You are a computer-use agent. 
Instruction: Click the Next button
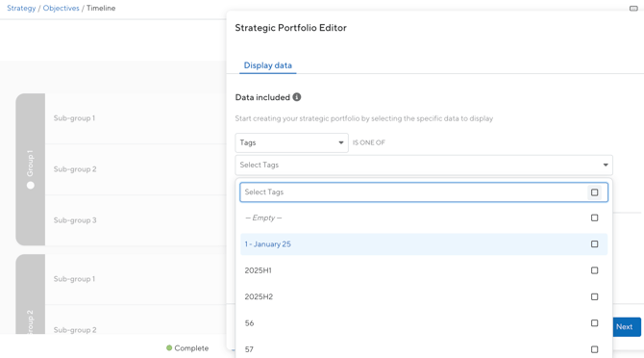coord(627,327)
